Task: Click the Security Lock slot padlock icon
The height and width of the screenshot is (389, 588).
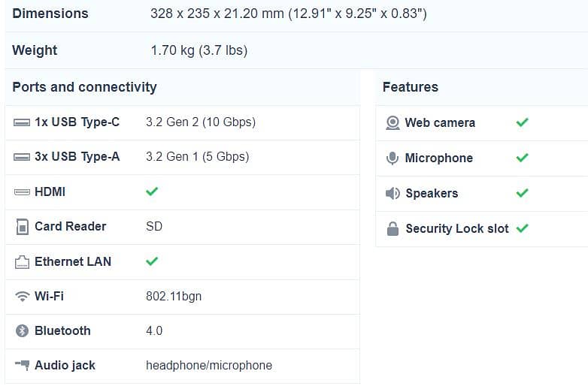Action: [393, 229]
